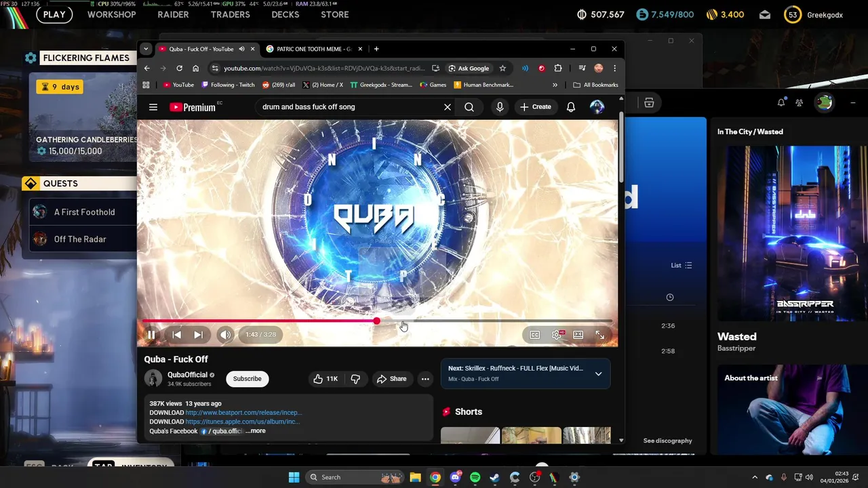868x488 pixels.
Task: Open the r/all Reddit bookmark
Action: pos(279,85)
